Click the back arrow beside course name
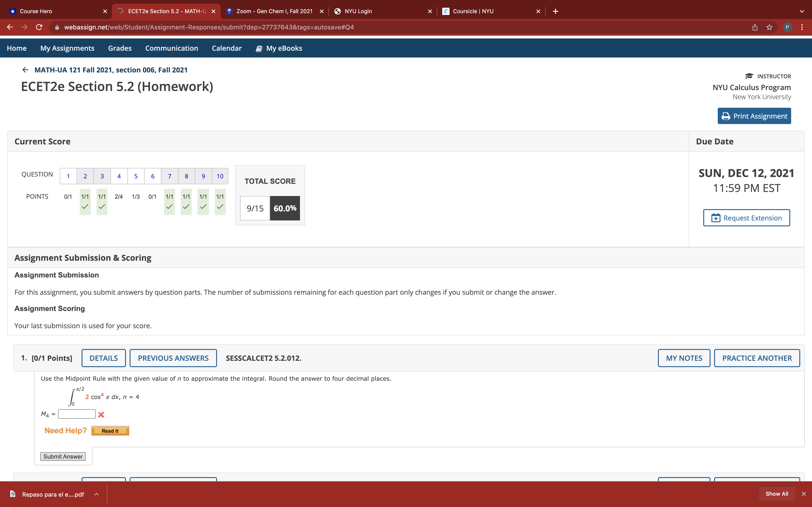Viewport: 812px width, 507px height. click(x=25, y=70)
